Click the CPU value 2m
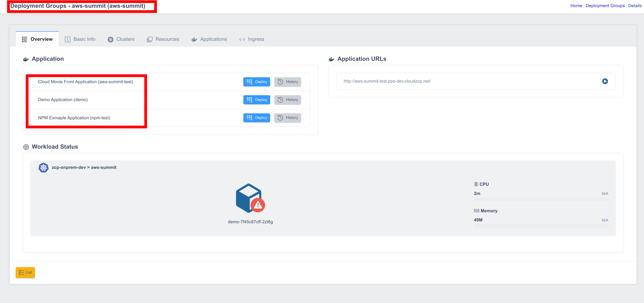The image size is (644, 303). pyautogui.click(x=477, y=194)
